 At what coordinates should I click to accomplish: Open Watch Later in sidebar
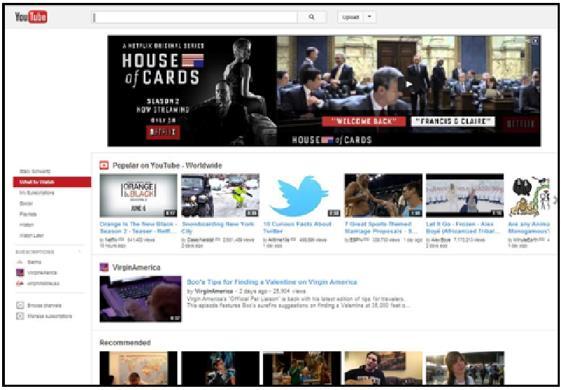pyautogui.click(x=31, y=235)
